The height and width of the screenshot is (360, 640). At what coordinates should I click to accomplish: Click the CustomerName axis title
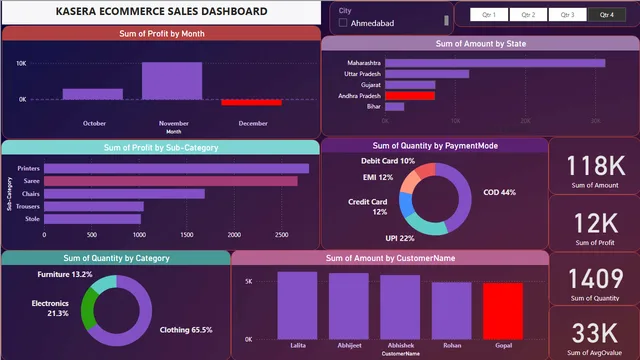(x=400, y=353)
